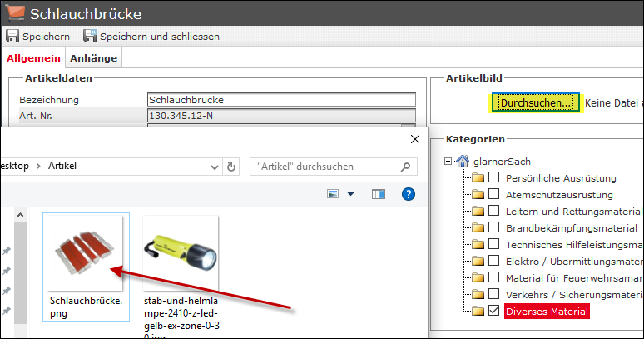This screenshot has height=339, width=644.
Task: Check Technisches Hilfeleistungsmaterial category
Action: click(x=493, y=244)
